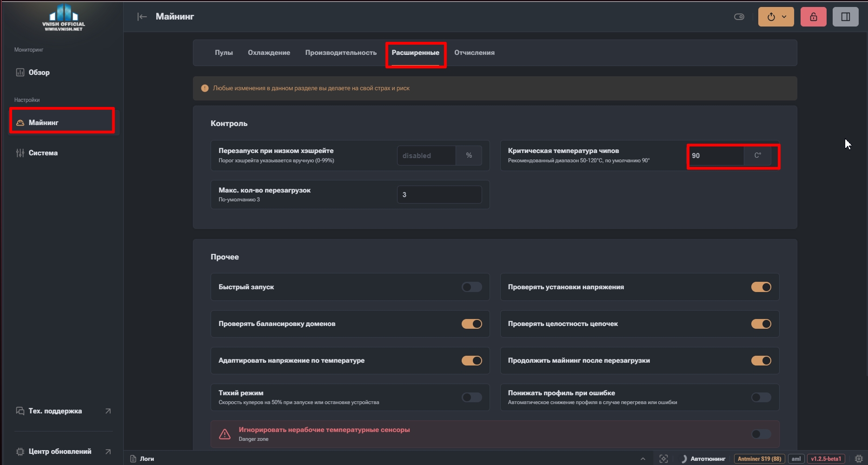Toggle the side panel layout button
This screenshot has height=465, width=868.
pyautogui.click(x=845, y=17)
